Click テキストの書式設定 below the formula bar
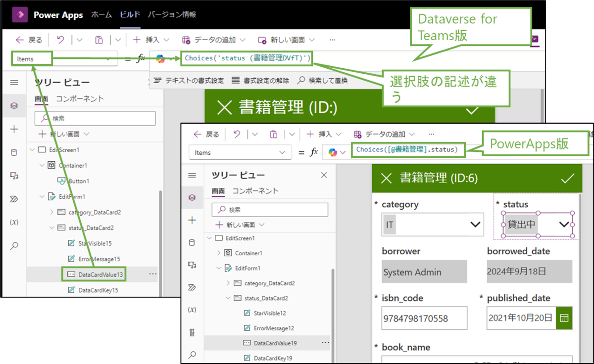594x364 pixels. (x=189, y=80)
